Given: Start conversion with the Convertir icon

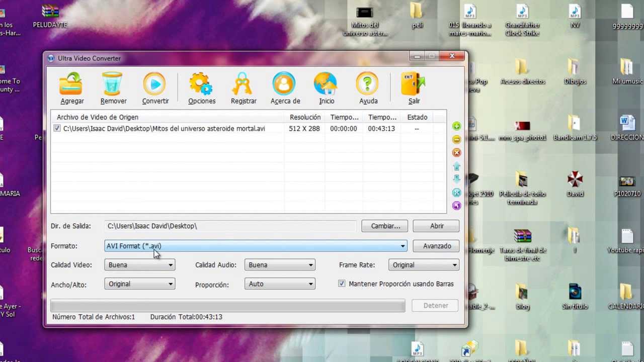Looking at the screenshot, I should [154, 84].
